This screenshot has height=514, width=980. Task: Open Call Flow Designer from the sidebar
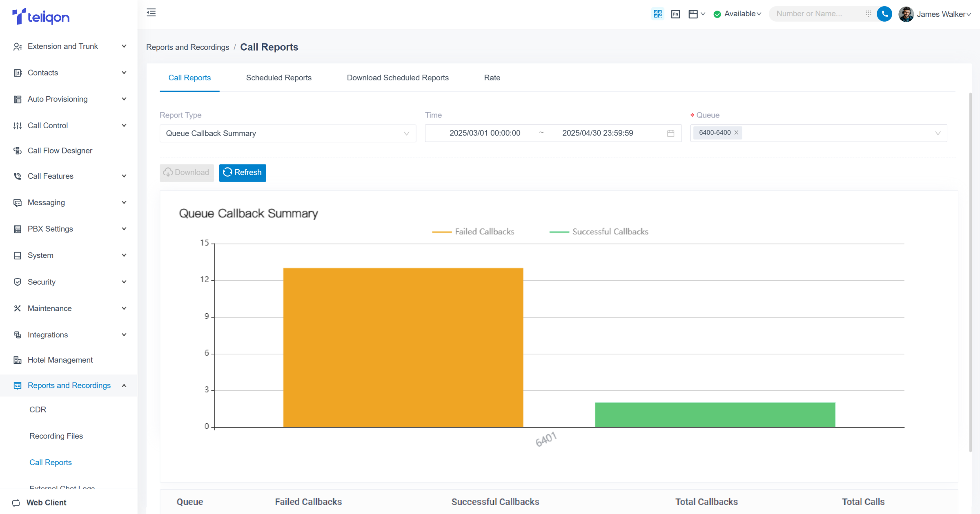pos(60,151)
